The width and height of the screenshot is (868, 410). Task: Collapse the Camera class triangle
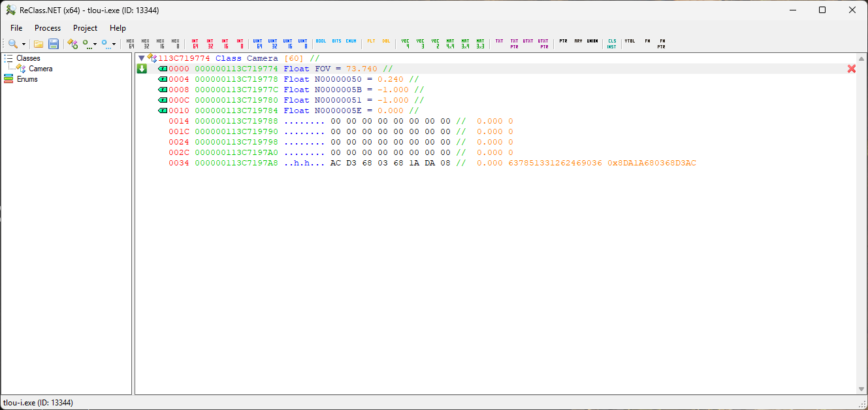[141, 58]
